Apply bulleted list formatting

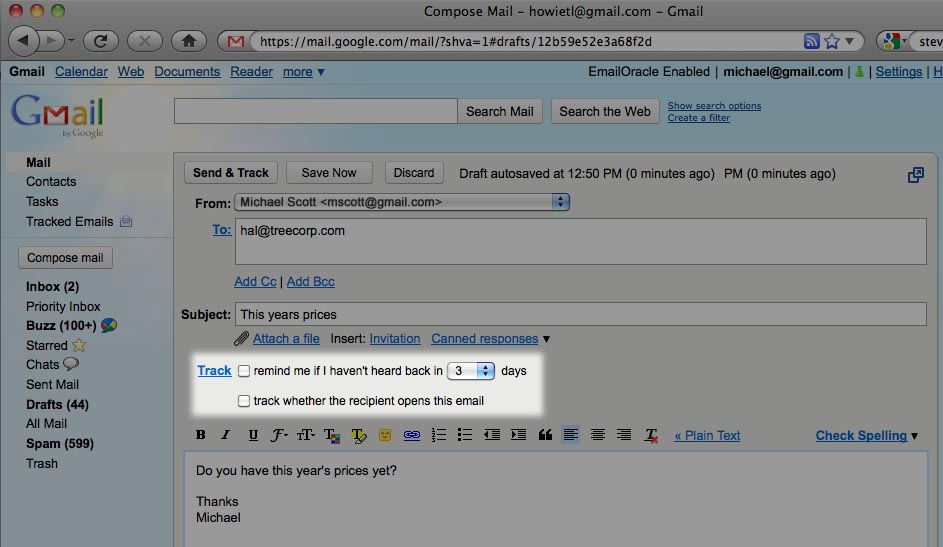tap(465, 435)
